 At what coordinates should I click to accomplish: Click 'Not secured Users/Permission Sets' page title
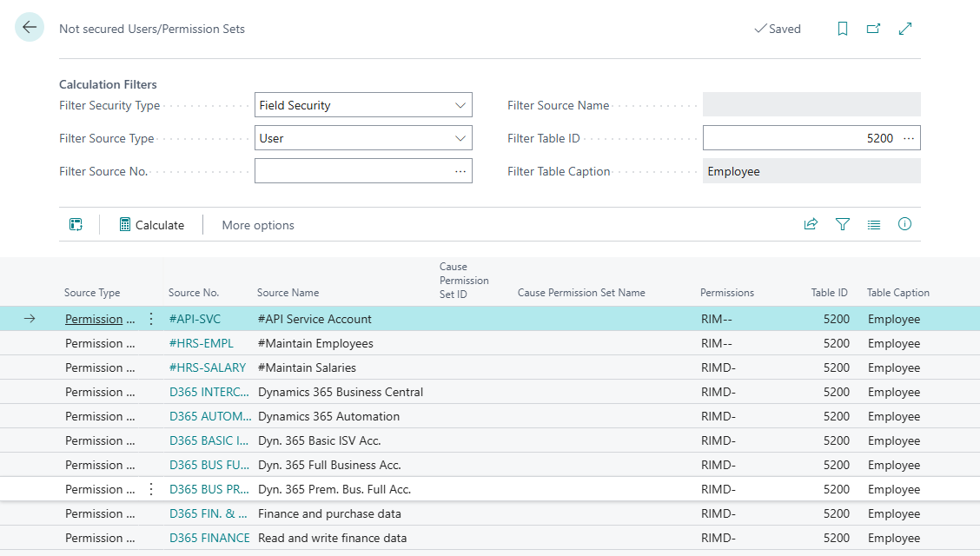click(x=152, y=29)
